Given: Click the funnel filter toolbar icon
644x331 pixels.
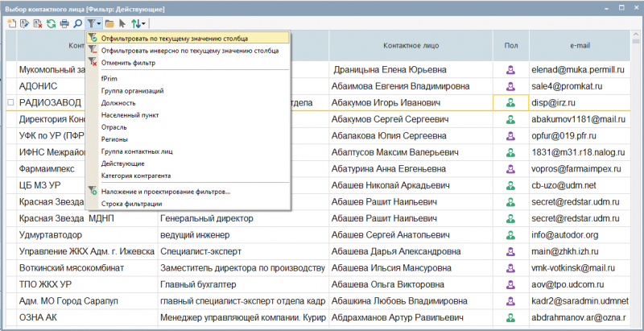Looking at the screenshot, I should [x=91, y=24].
